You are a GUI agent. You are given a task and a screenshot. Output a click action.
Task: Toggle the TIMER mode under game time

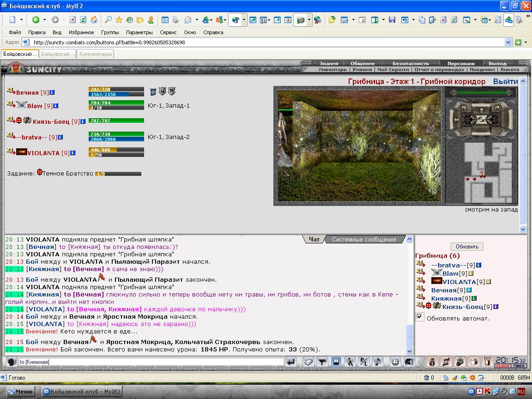(519, 366)
